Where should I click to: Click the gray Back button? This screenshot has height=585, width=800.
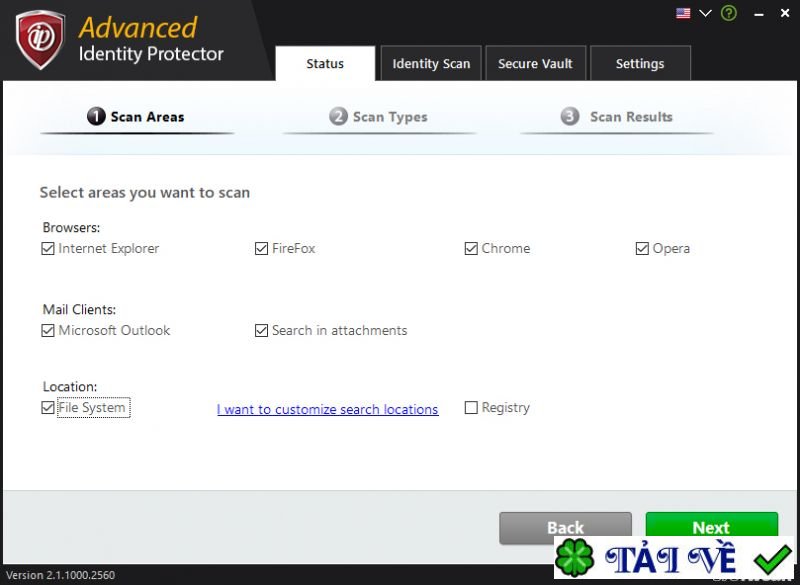[565, 527]
